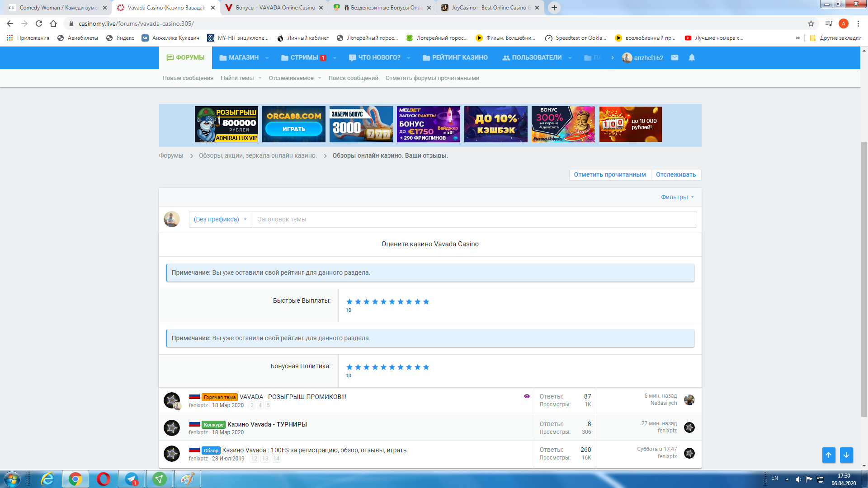
Task: Reload the current page
Action: tap(39, 23)
